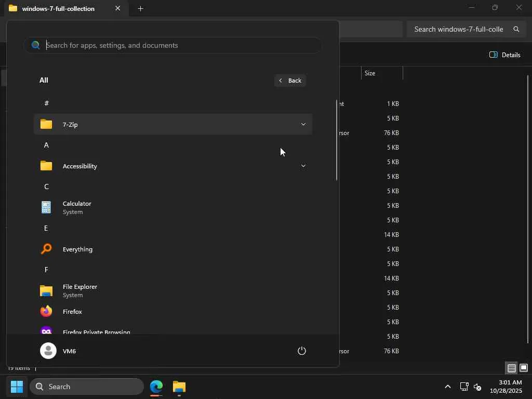
Task: Click the Calculator System subtitle
Action: (x=73, y=212)
